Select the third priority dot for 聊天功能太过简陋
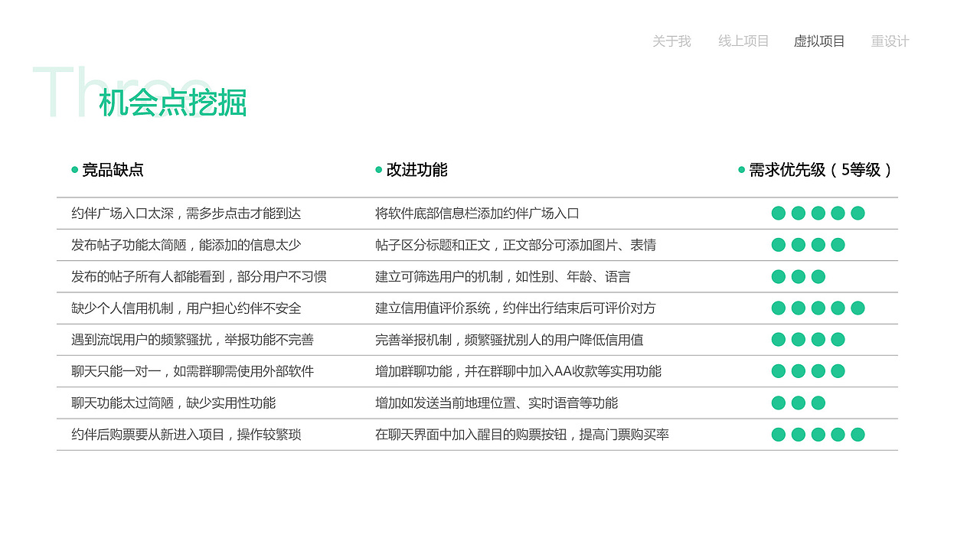 click(818, 403)
